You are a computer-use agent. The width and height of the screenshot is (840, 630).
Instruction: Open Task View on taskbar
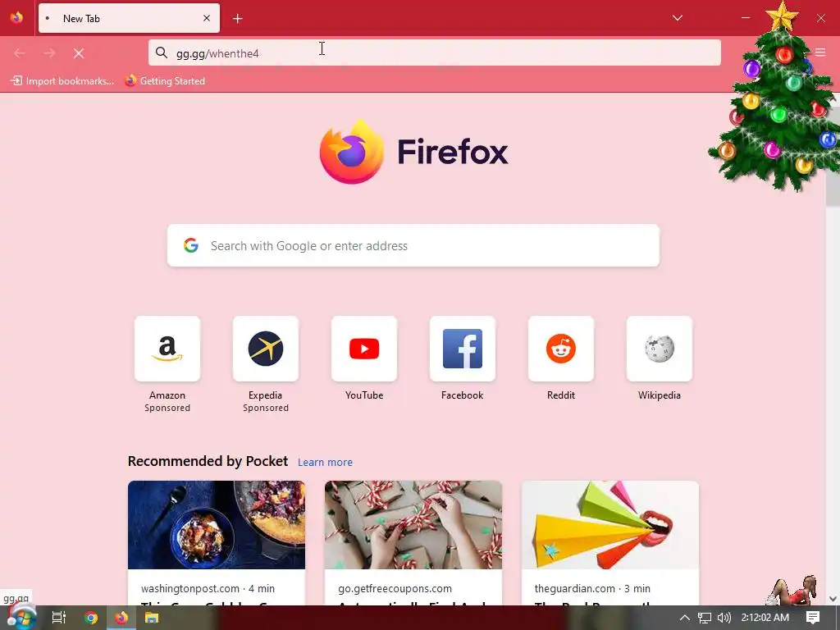coord(59,618)
